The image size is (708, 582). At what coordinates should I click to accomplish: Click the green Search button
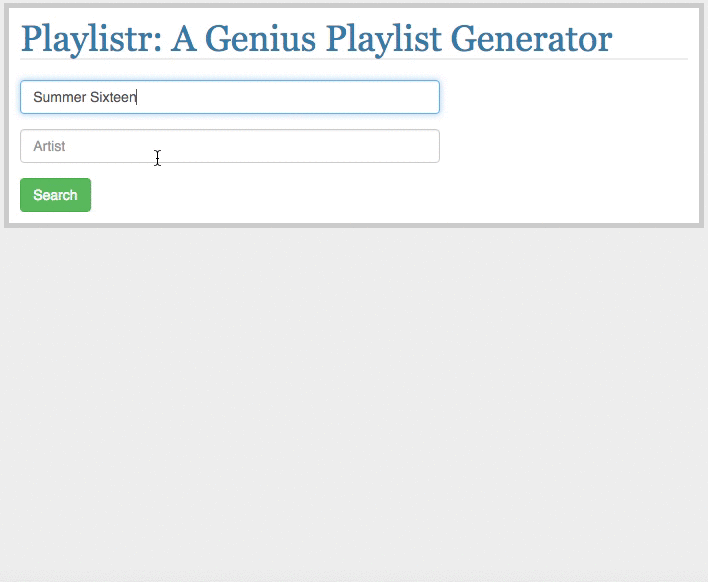click(x=56, y=195)
